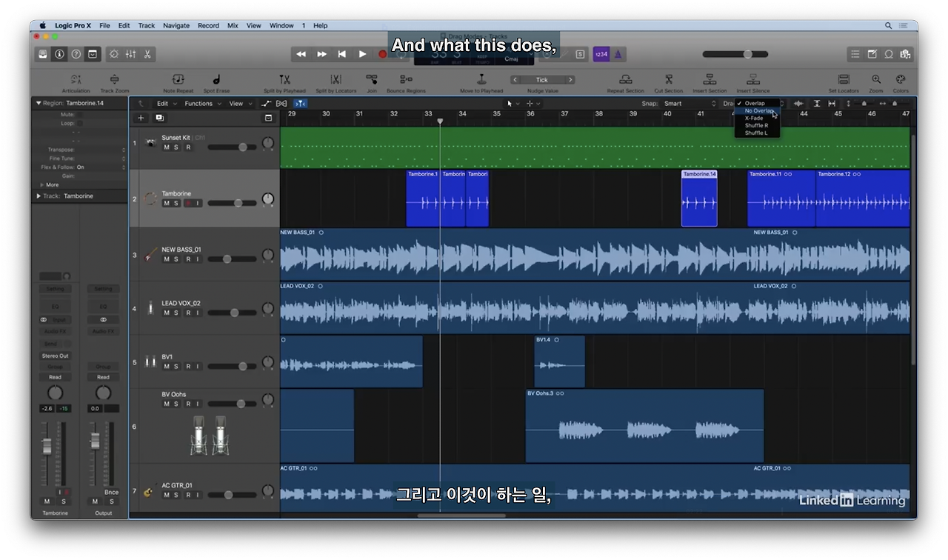
Task: Open the media Browsers button
Action: point(904,54)
